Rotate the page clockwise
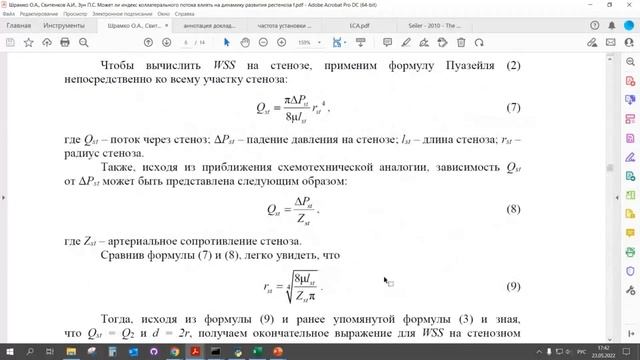Image resolution: width=640 pixels, height=360 pixels. [x=479, y=42]
